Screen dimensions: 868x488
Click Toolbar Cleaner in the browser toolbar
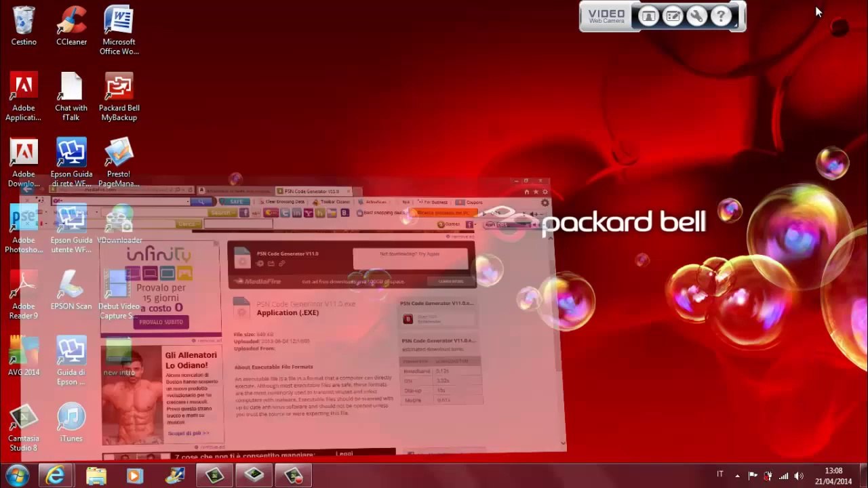(332, 202)
